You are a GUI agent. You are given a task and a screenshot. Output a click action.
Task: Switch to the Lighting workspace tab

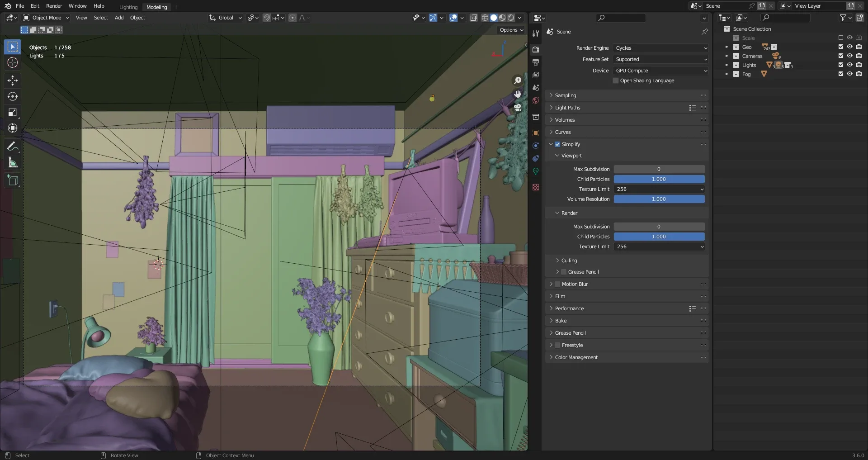pyautogui.click(x=128, y=7)
